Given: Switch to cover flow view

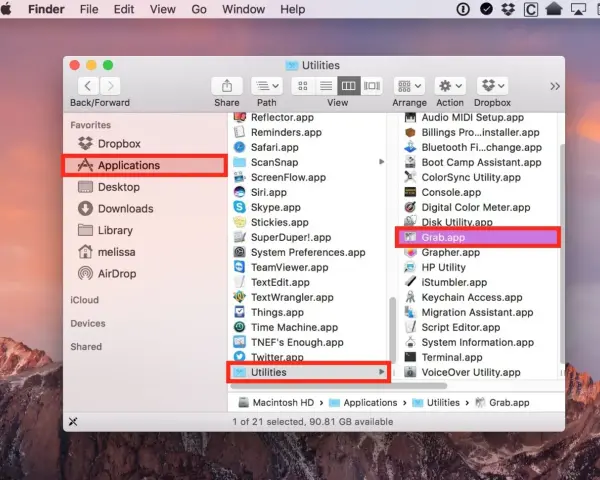Looking at the screenshot, I should pos(372,86).
